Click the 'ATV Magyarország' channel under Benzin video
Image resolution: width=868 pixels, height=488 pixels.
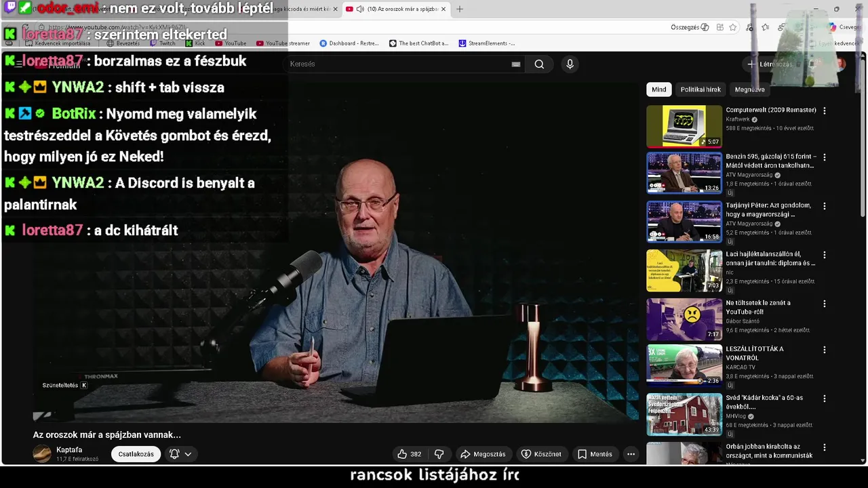tap(749, 175)
